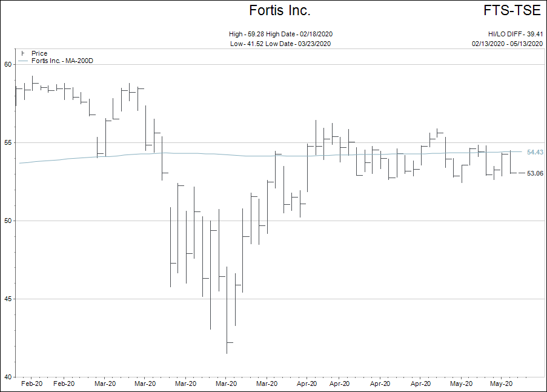The image size is (547, 392).
Task: Click the Price legend bar marker icon
Action: click(x=23, y=53)
